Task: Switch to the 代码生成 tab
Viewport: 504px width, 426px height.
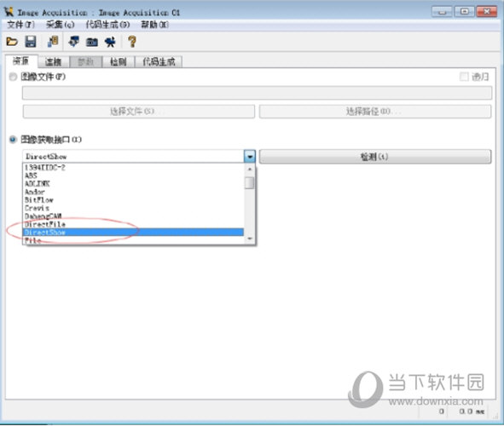Action: point(159,61)
